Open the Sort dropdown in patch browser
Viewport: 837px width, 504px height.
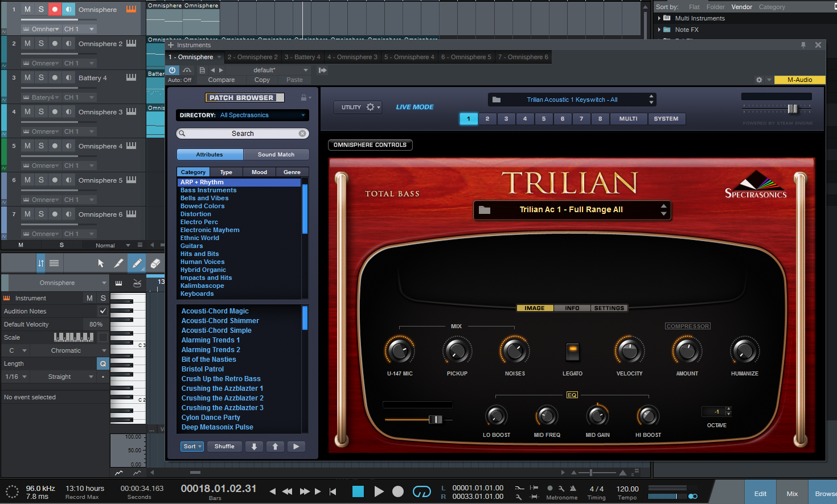pyautogui.click(x=192, y=447)
